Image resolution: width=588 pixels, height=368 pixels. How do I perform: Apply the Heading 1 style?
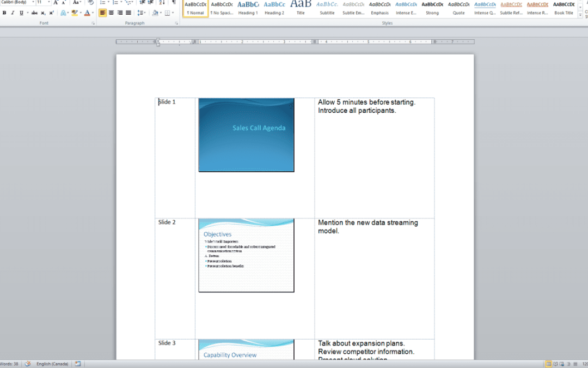248,8
